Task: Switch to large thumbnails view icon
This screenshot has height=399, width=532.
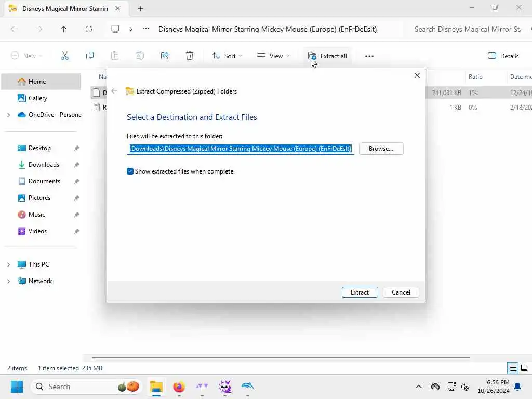Action: 524,368
